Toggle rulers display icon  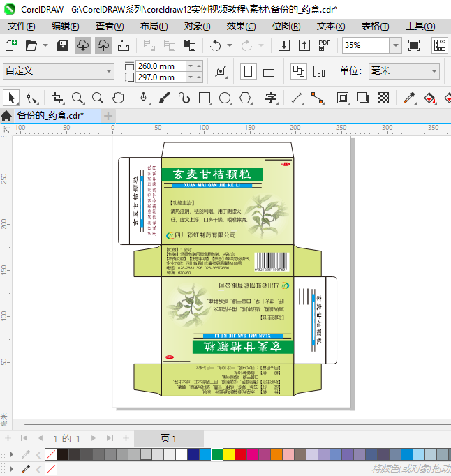coord(439,45)
